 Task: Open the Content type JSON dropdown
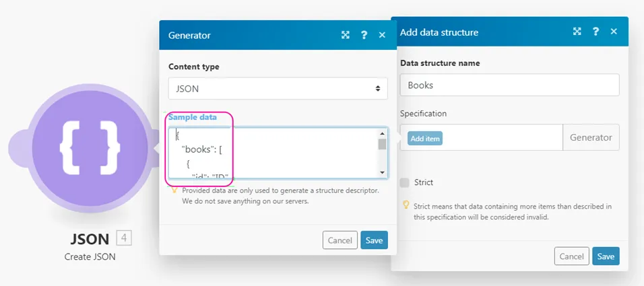(278, 89)
